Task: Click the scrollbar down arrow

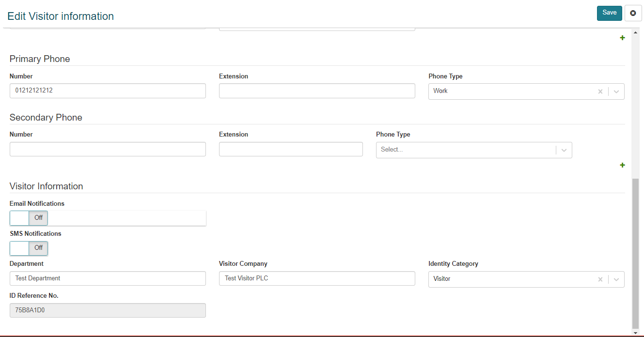Action: pyautogui.click(x=636, y=333)
